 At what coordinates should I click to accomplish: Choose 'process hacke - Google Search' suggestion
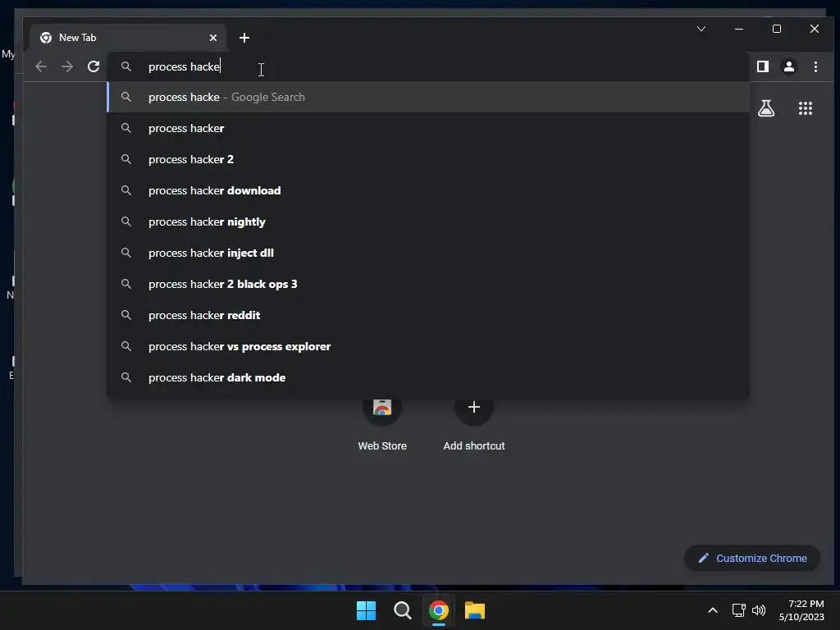[x=428, y=97]
